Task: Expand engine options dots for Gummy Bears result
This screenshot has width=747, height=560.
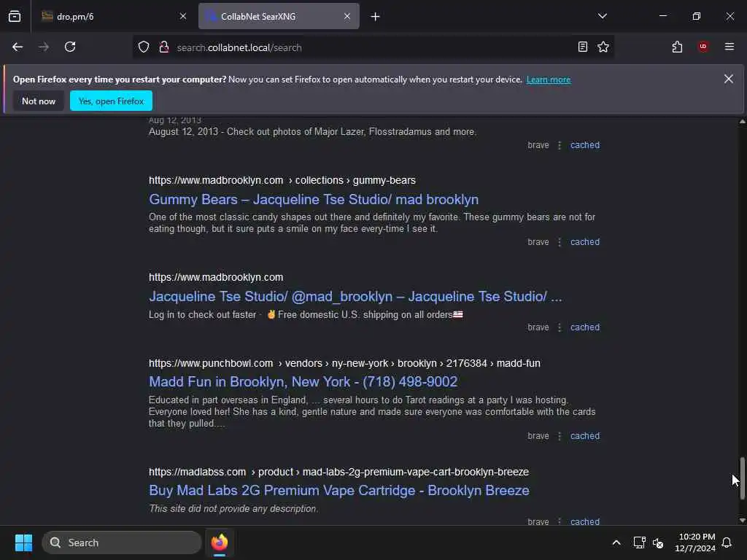Action: pos(560,242)
